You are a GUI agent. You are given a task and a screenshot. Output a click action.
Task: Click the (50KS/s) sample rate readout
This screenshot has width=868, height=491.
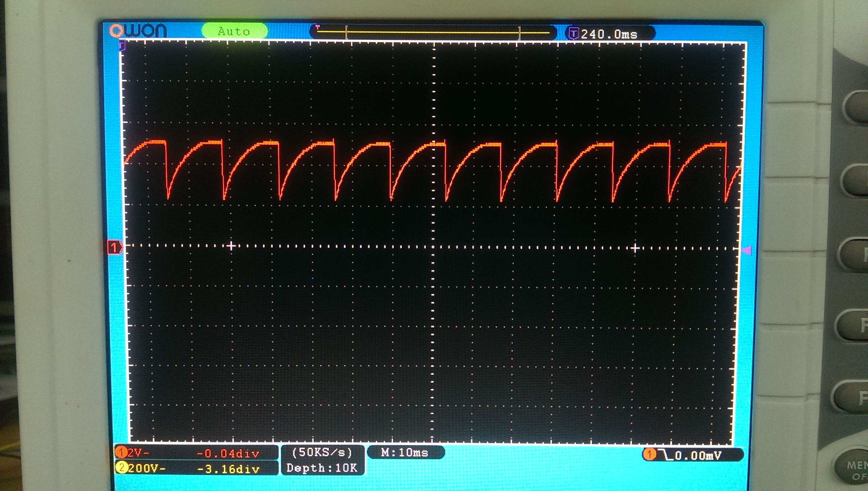[x=322, y=453]
